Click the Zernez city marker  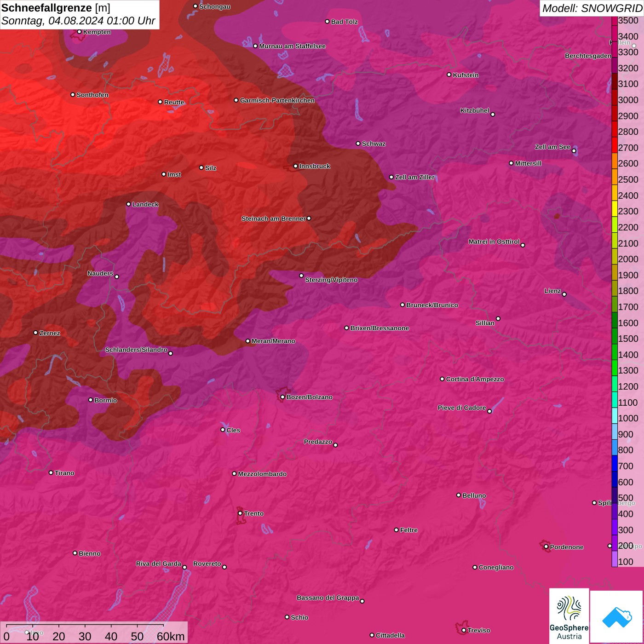click(x=36, y=333)
